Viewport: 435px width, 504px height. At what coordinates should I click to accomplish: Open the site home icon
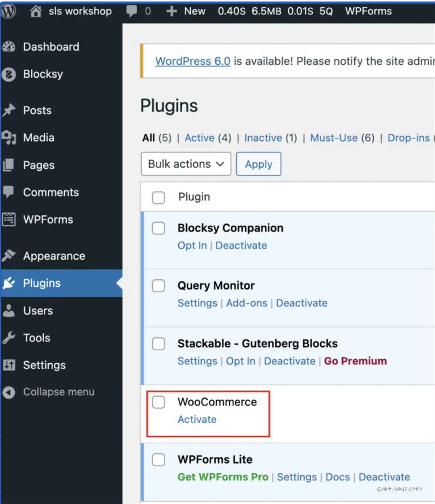(36, 11)
